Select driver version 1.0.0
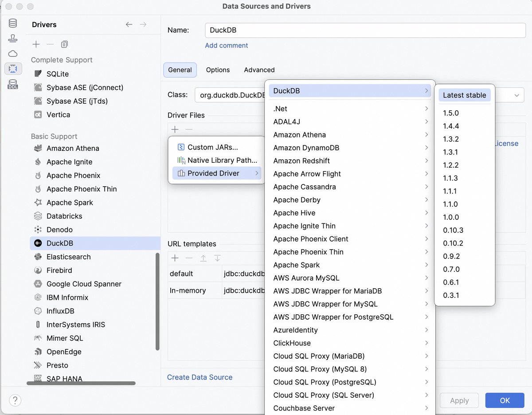The width and height of the screenshot is (532, 415). coord(465,217)
